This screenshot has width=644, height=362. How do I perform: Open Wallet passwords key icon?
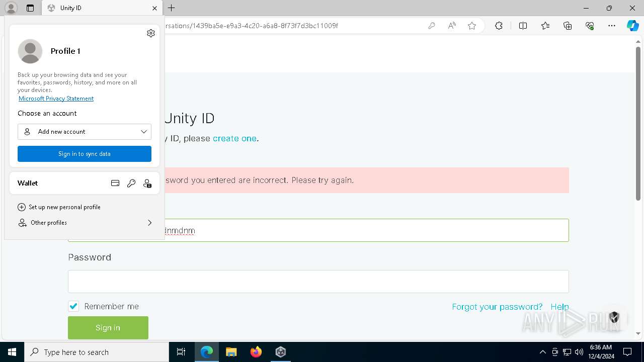coord(131,184)
